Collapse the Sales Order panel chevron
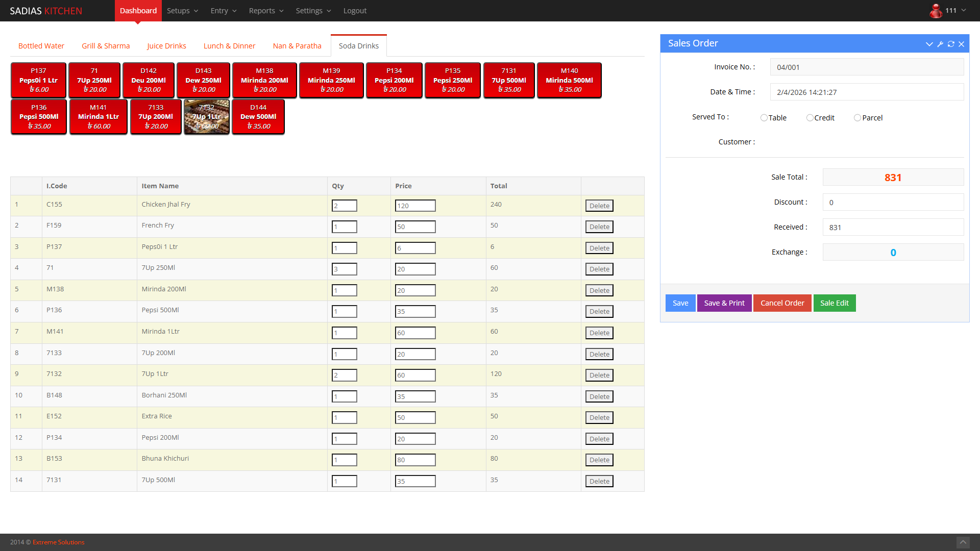Screen dimensions: 980x551 click(x=929, y=44)
